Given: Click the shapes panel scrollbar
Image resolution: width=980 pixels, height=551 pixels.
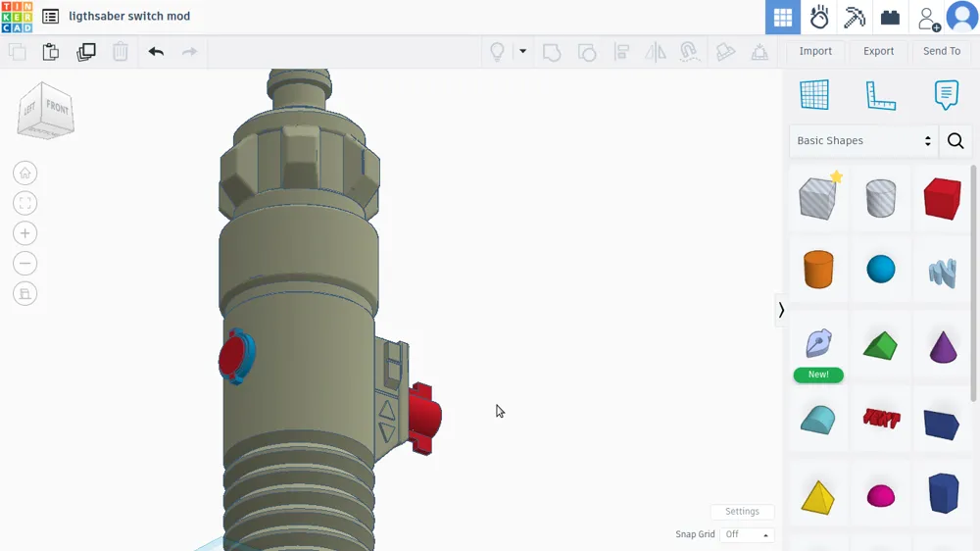Looking at the screenshot, I should pyautogui.click(x=974, y=283).
